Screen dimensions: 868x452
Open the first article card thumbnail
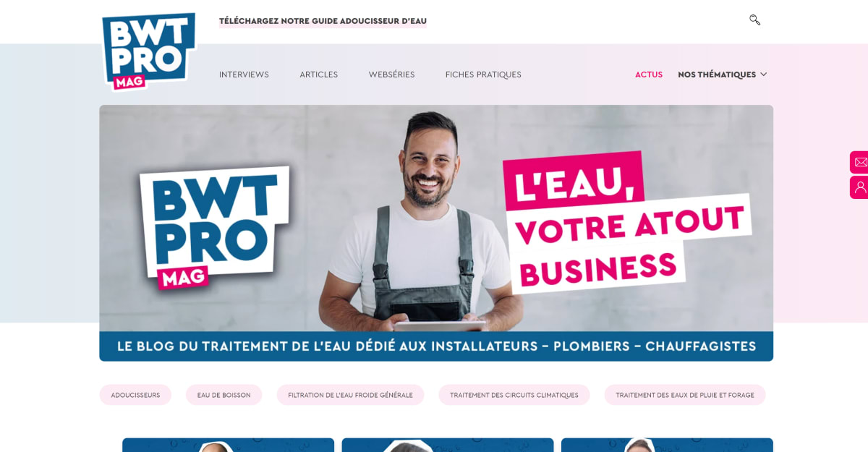click(x=228, y=445)
